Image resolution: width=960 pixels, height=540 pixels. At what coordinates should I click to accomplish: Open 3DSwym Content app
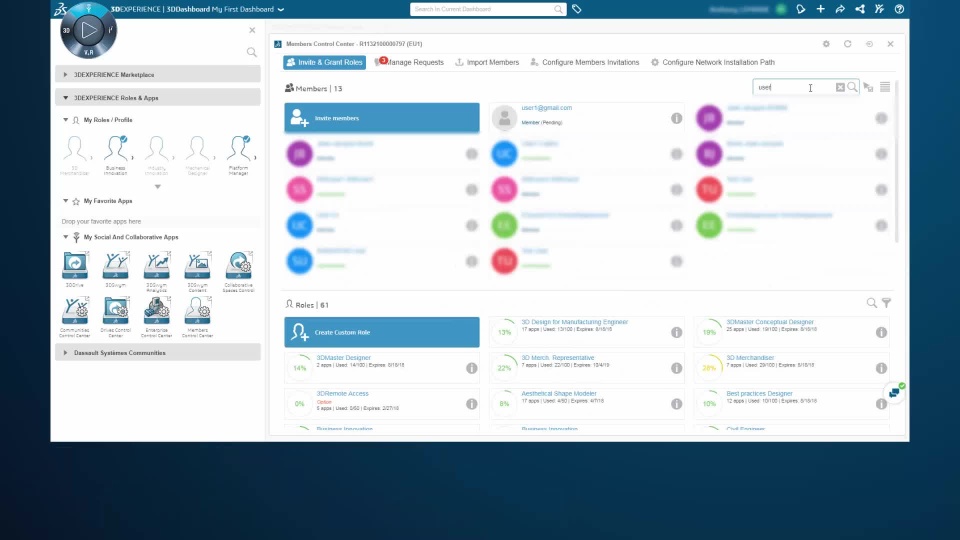pyautogui.click(x=198, y=265)
